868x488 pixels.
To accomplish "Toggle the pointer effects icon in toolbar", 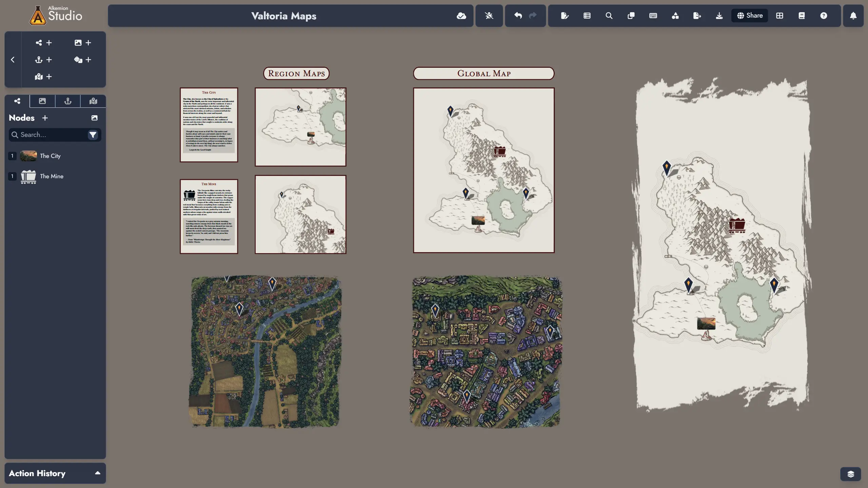I will pos(489,16).
